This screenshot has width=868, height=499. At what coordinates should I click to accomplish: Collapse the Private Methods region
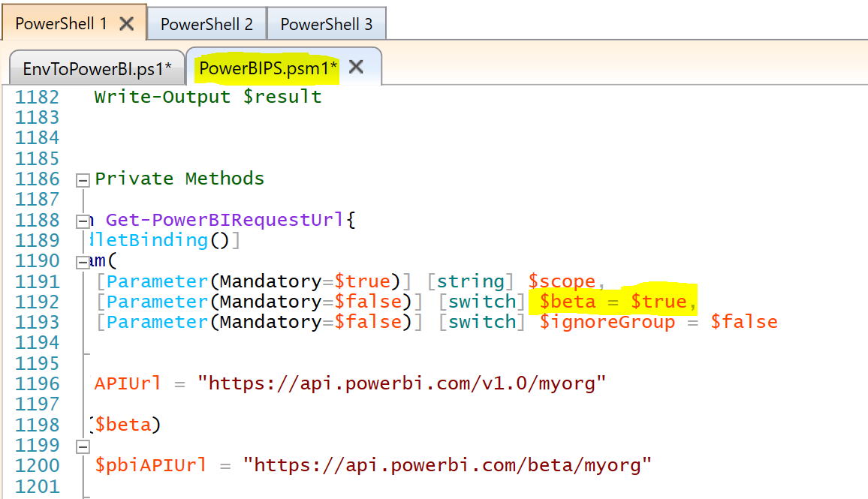click(x=83, y=179)
